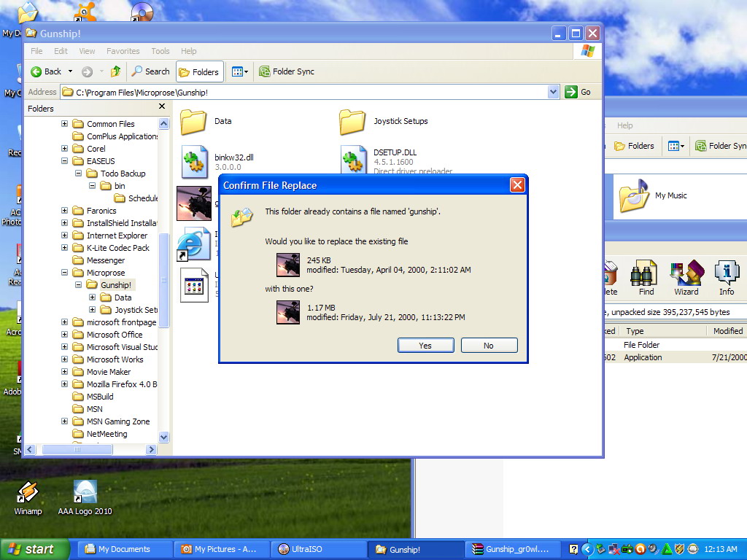Expand the Microsoft Office folder node
747x560 pixels.
(64, 334)
